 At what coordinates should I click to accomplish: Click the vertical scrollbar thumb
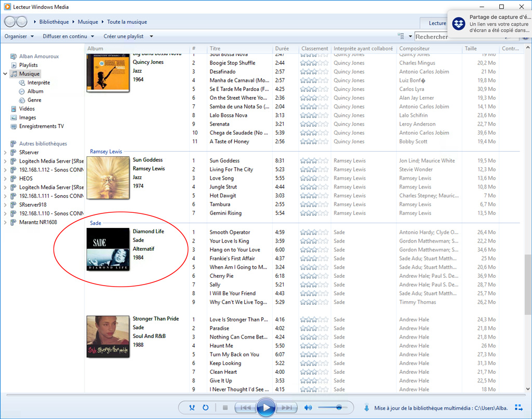point(528,285)
